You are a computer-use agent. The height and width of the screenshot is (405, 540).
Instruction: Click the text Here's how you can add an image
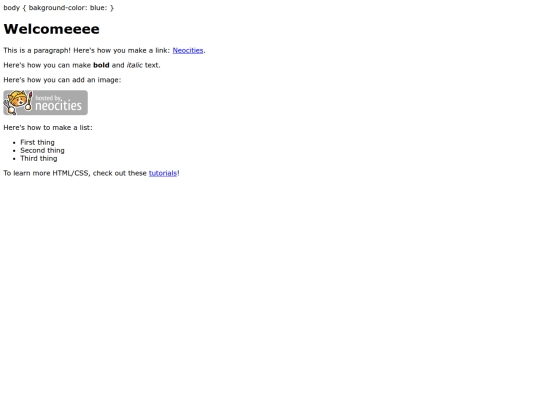pyautogui.click(x=62, y=80)
